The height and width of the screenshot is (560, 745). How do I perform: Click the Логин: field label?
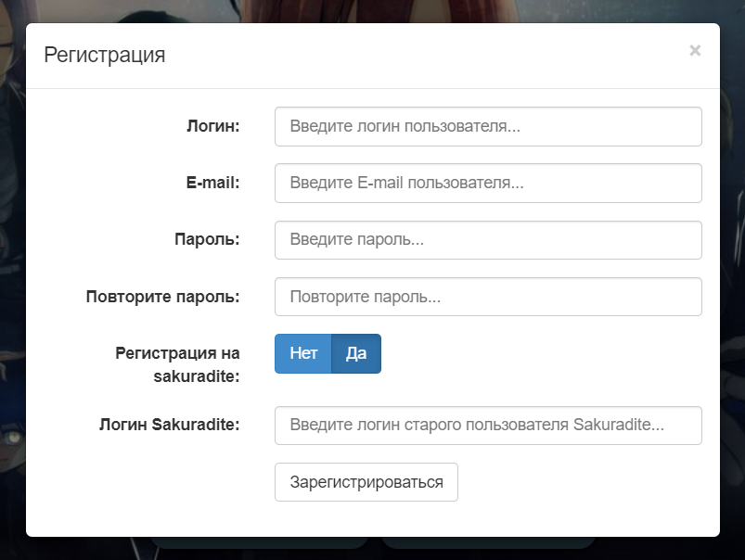212,126
